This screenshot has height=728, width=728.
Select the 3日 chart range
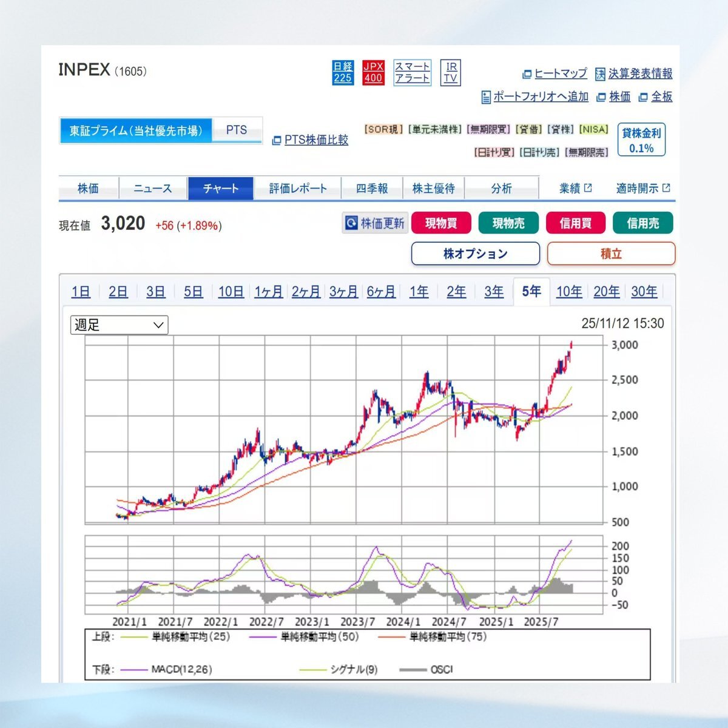[x=156, y=292]
